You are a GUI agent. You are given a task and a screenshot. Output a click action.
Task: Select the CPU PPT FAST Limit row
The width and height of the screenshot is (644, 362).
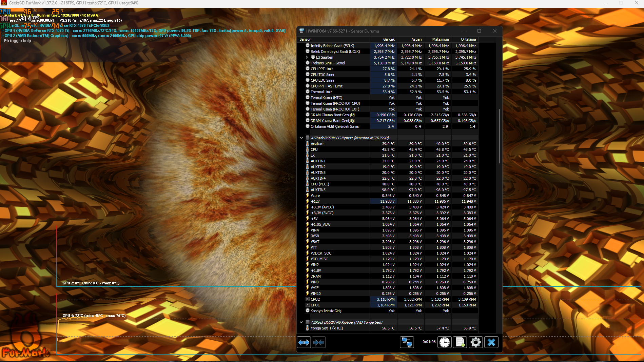click(388, 86)
